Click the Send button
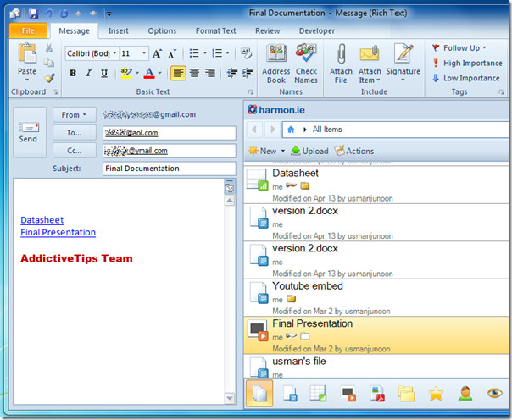Image resolution: width=512 pixels, height=420 pixels. tap(30, 132)
